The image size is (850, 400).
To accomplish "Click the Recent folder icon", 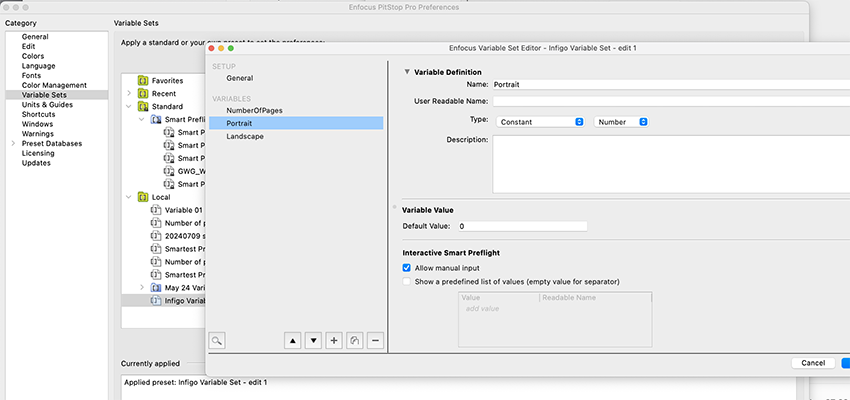I will click(x=143, y=93).
